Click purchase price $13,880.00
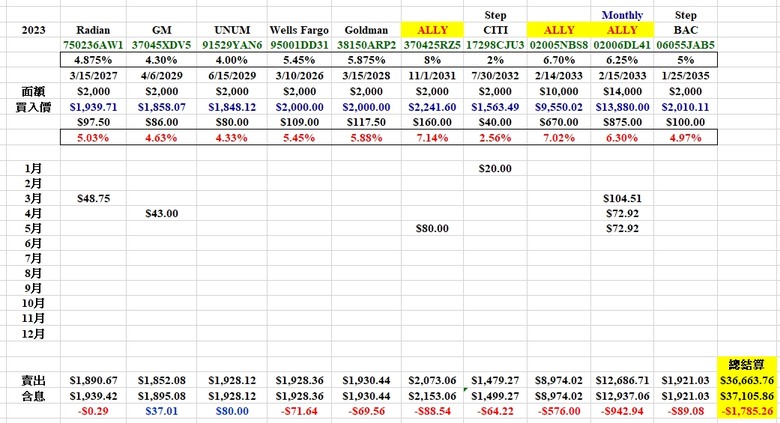780x423 pixels. [x=622, y=107]
